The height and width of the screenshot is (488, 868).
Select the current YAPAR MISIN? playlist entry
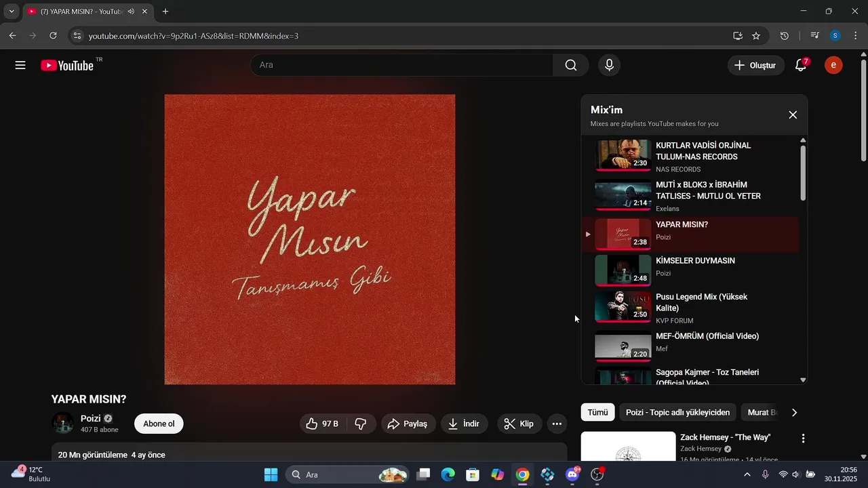(690, 234)
